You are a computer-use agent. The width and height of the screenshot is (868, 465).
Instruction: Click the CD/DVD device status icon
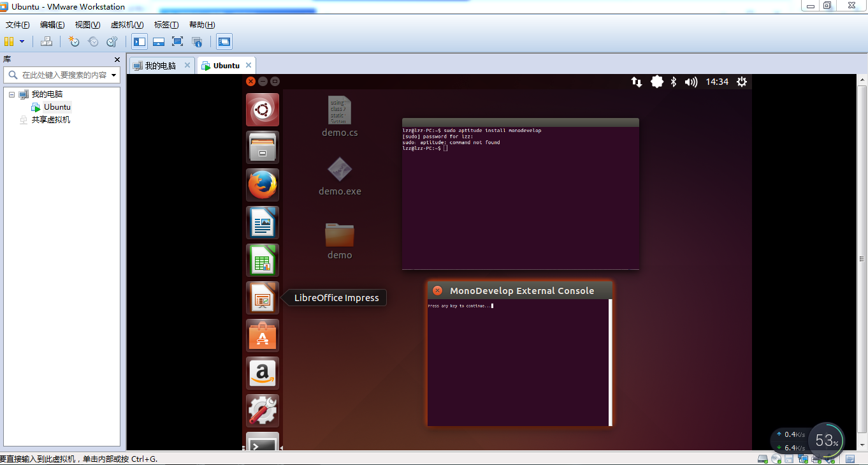pos(776,459)
